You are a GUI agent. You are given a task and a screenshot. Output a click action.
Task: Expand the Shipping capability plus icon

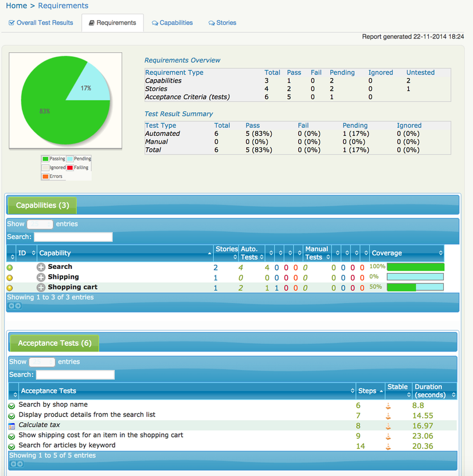click(41, 277)
